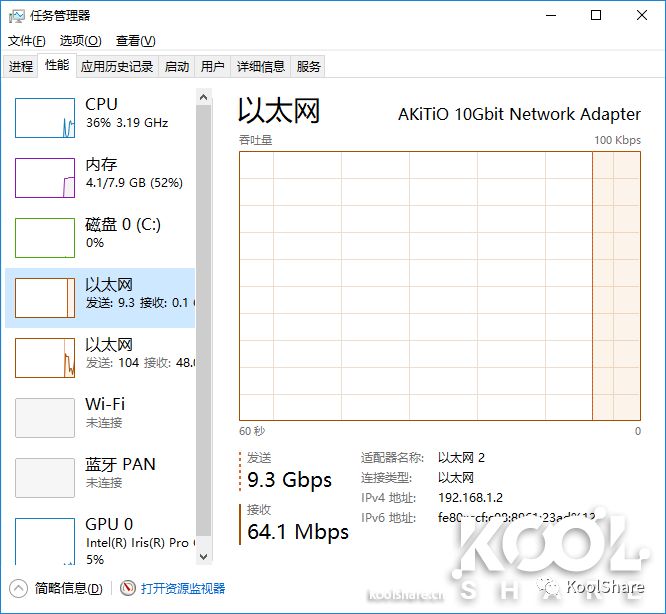Select the GPU 0 graph thumbnail
The image size is (666, 614).
pyautogui.click(x=45, y=541)
